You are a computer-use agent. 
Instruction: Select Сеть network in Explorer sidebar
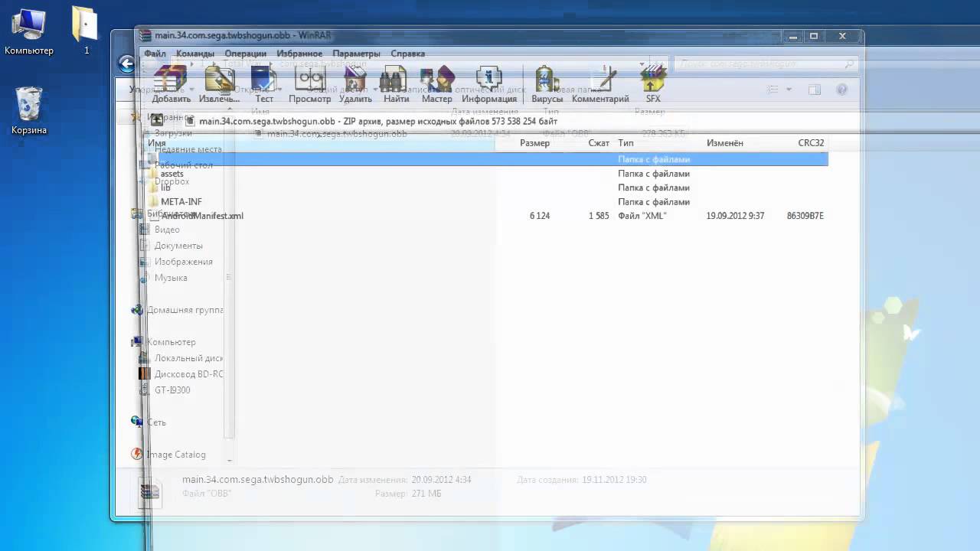(155, 422)
